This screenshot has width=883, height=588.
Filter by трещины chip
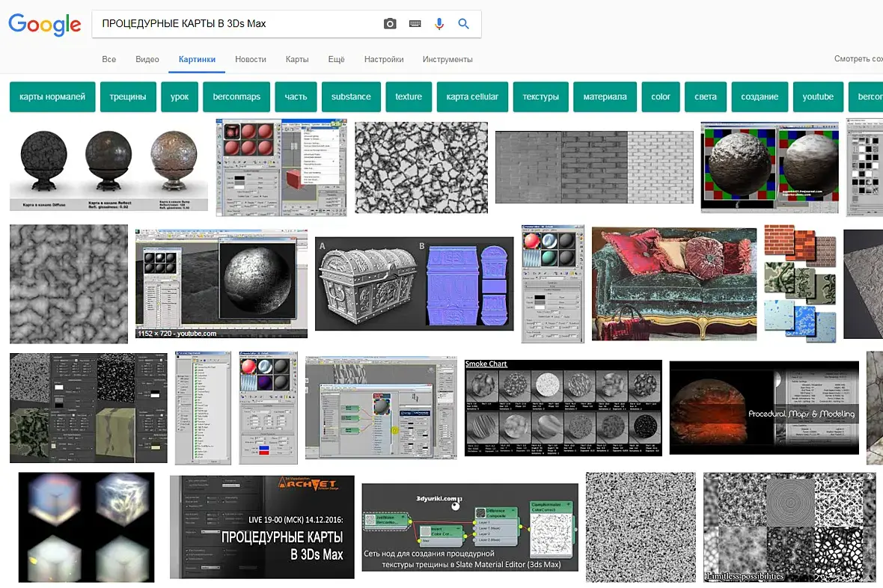coord(128,97)
